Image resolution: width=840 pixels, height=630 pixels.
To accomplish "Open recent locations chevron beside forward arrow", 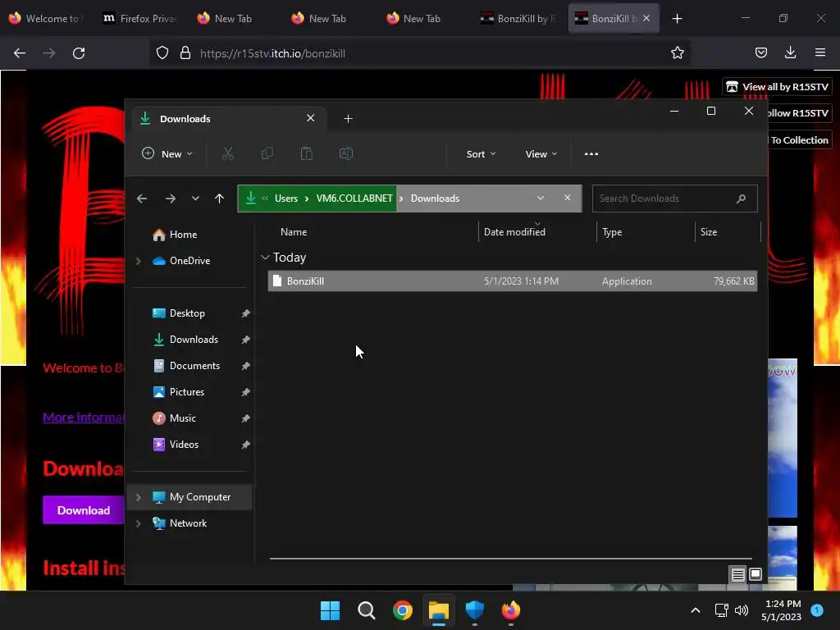I will click(x=195, y=199).
